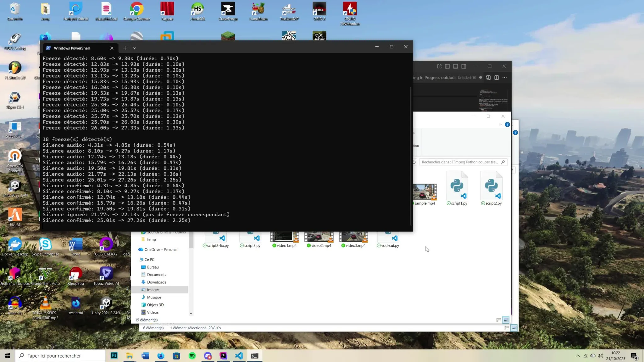Select the video2.mp4 thumbnail

coord(319,237)
